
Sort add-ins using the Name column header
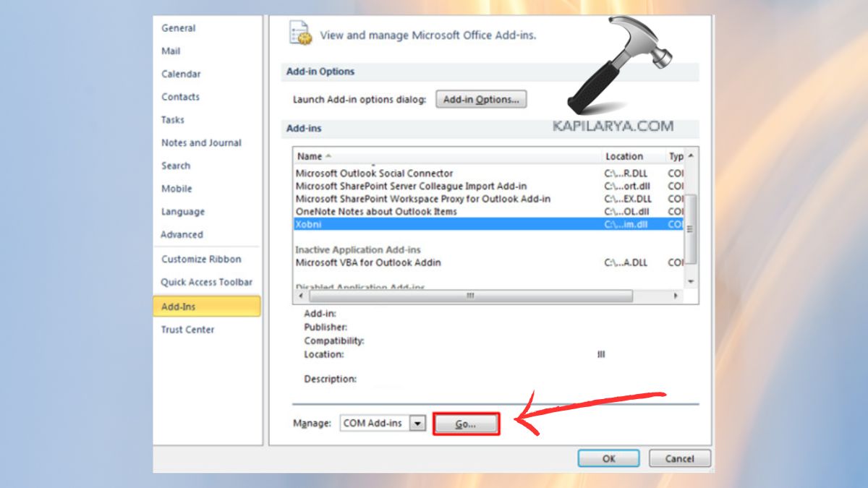(x=310, y=156)
